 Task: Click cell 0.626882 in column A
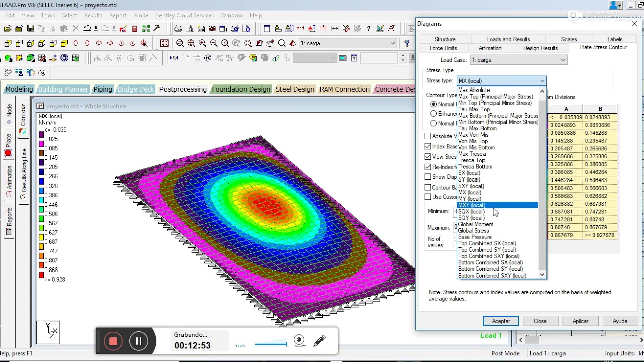click(x=566, y=204)
